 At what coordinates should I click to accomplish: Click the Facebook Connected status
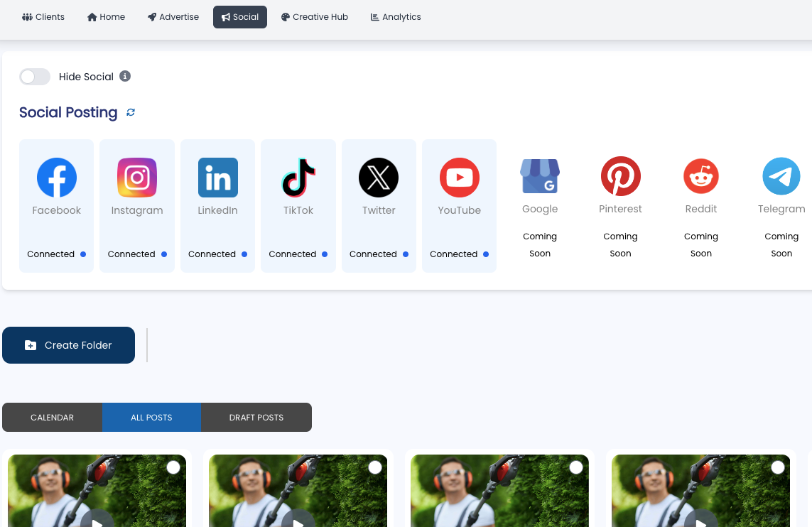coord(56,254)
